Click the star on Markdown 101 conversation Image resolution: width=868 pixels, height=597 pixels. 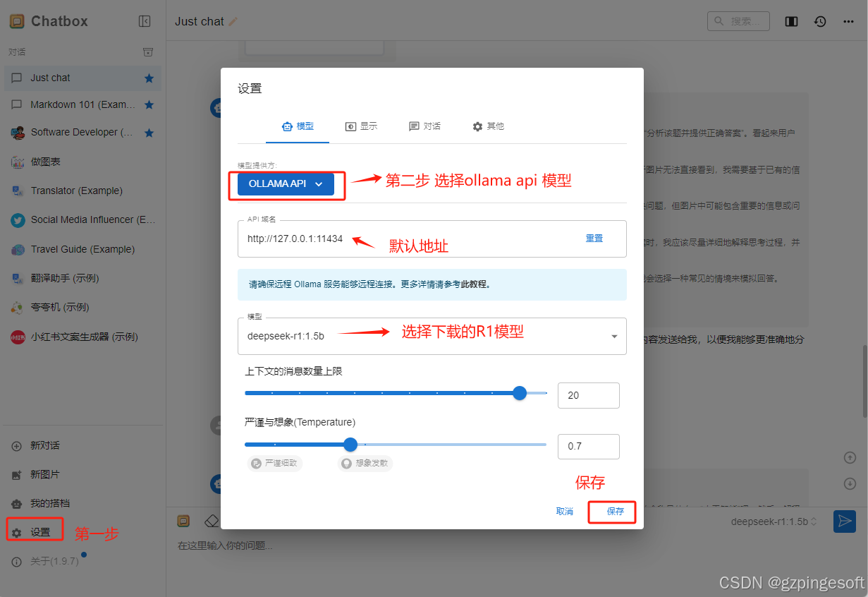click(149, 104)
